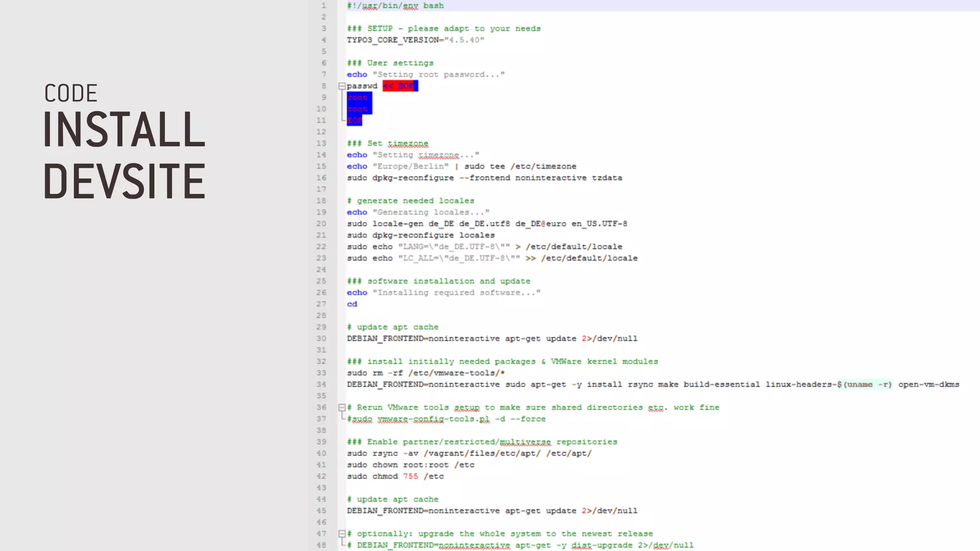The height and width of the screenshot is (551, 980).
Task: Click the echo 'Setting root password...' line
Action: tap(425, 75)
